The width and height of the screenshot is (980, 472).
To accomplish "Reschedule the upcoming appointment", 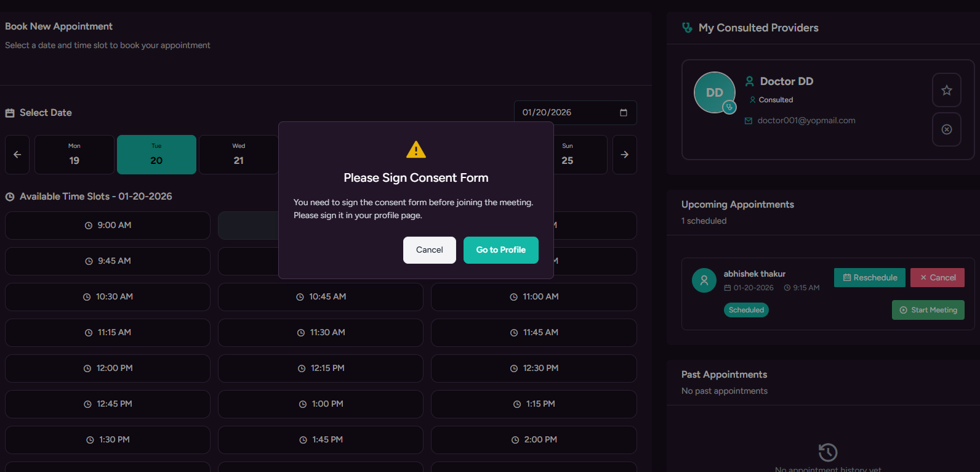I will tap(869, 278).
